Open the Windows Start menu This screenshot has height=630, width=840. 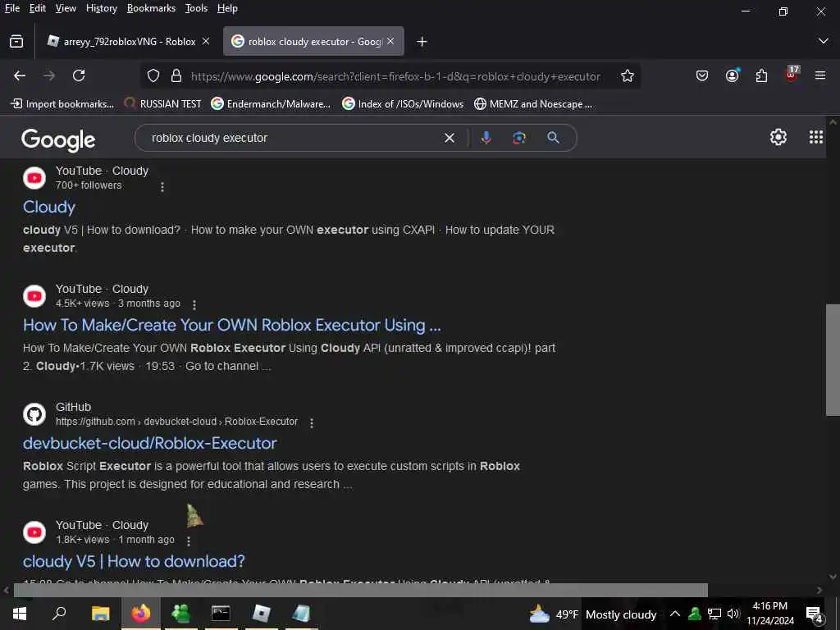pos(20,614)
